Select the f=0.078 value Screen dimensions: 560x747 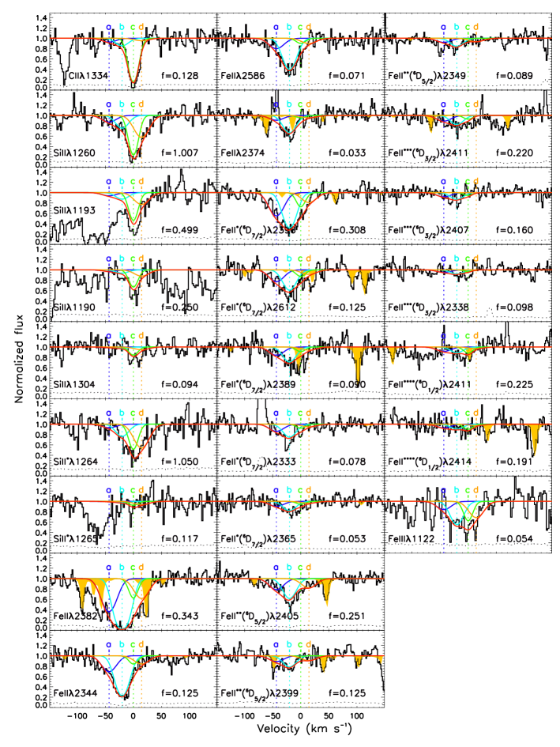[348, 461]
